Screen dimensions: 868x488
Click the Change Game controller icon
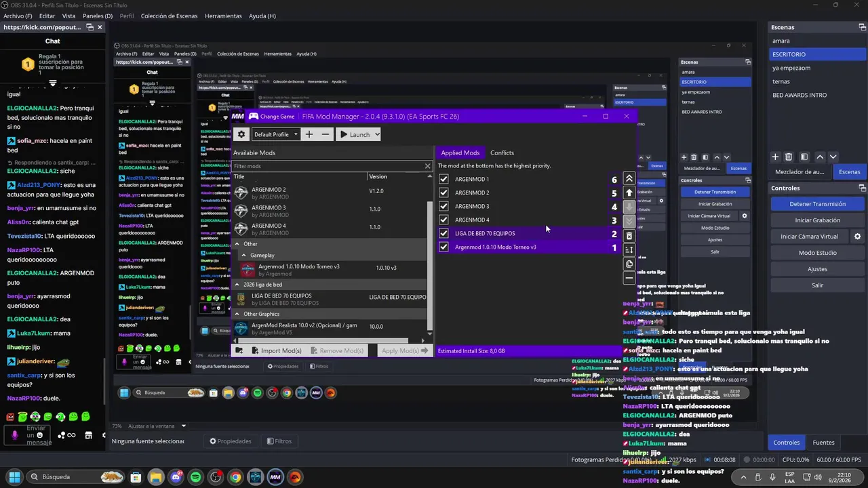254,117
